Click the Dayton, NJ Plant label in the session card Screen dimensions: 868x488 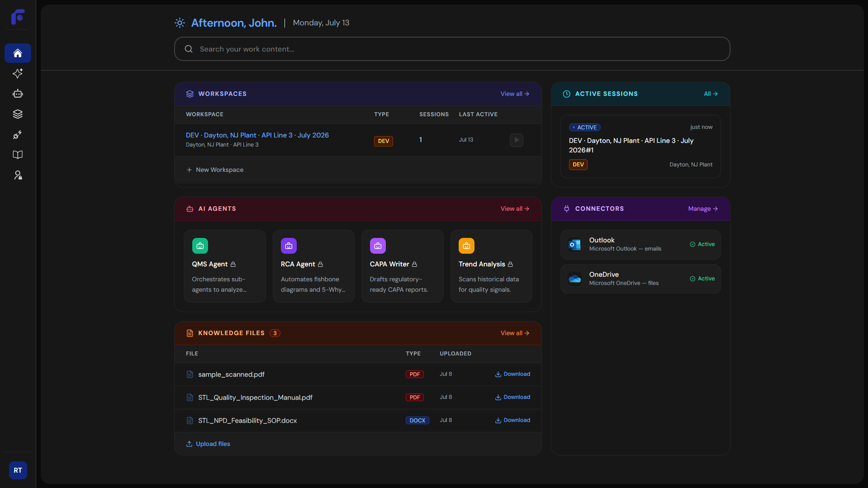(x=691, y=165)
